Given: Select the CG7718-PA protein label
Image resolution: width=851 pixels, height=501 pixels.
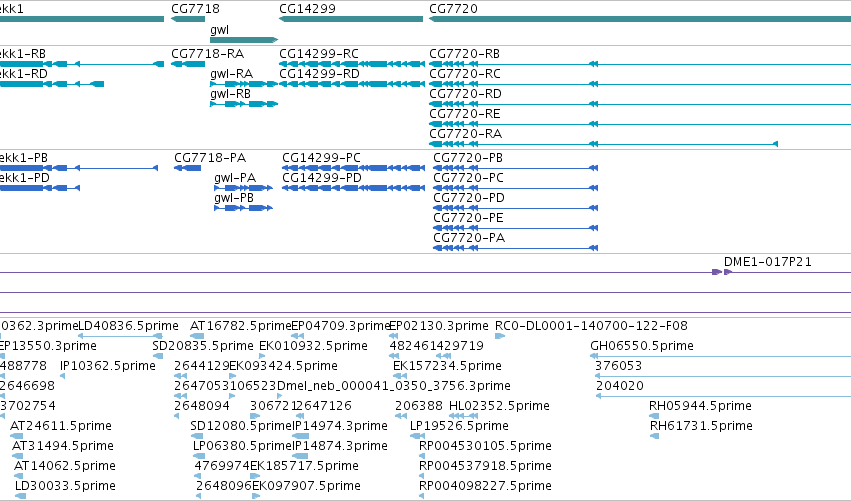Looking at the screenshot, I should click(210, 158).
